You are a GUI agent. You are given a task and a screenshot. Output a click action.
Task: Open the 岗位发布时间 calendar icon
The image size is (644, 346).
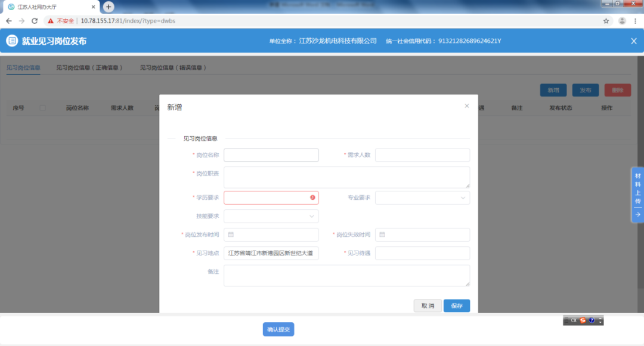click(231, 234)
